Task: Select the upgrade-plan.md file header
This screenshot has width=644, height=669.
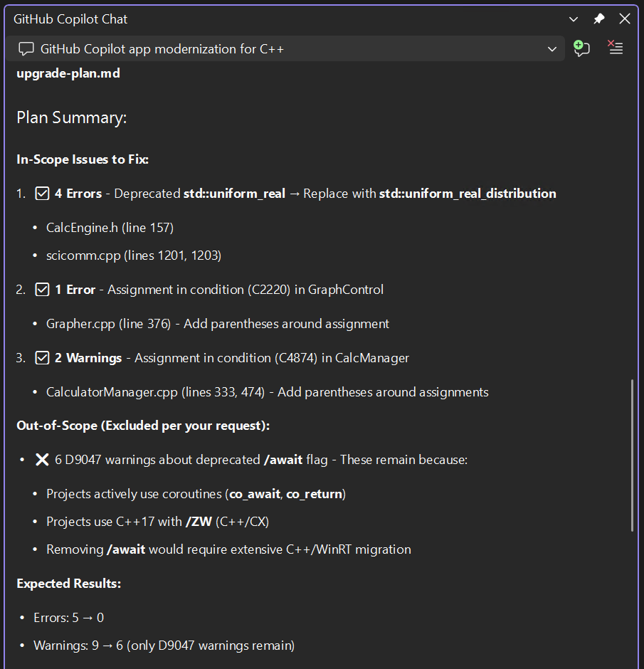Action: [x=68, y=73]
